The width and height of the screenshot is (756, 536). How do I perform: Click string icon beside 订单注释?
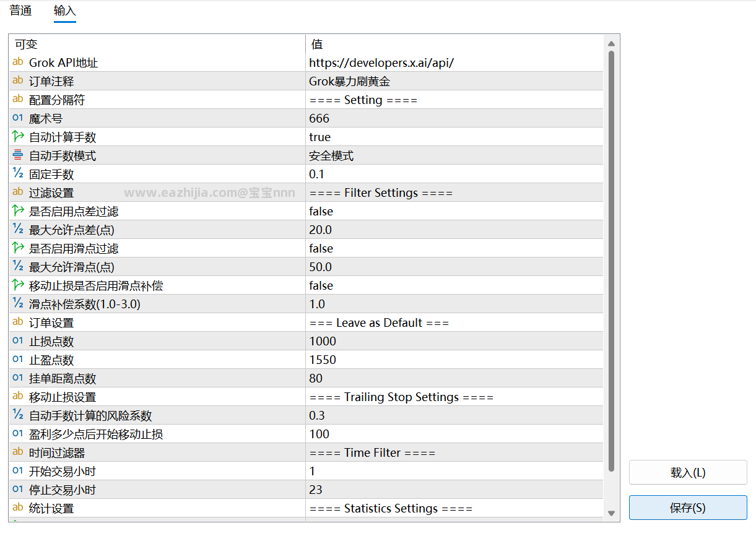[17, 81]
